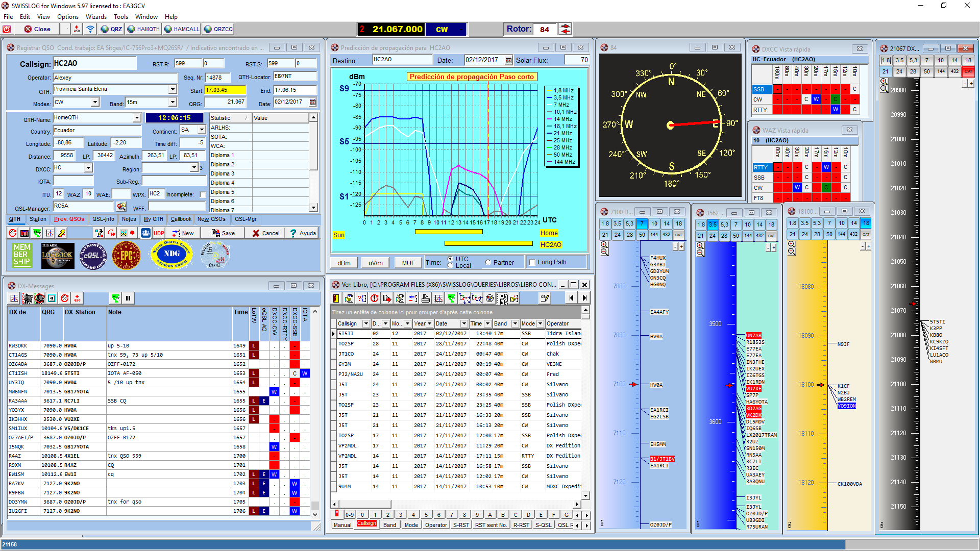Expand the QTH dropdown Provincia Santa Elena

[x=173, y=90]
